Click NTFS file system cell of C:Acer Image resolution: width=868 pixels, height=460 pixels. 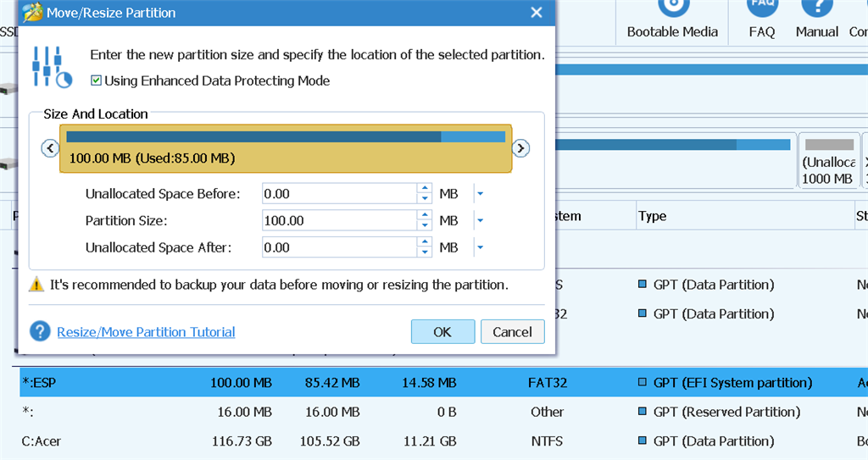click(x=547, y=441)
